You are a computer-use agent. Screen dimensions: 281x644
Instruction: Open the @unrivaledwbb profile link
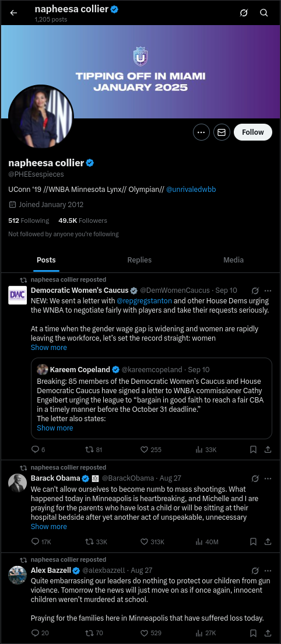coord(191,190)
